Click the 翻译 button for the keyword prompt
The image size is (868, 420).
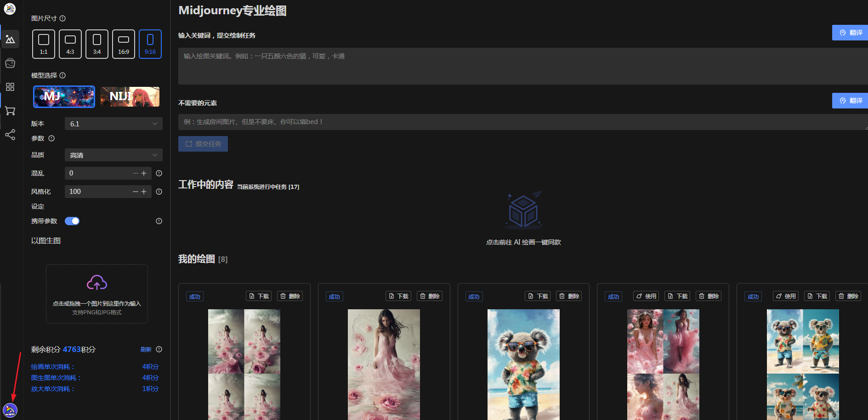coord(850,33)
